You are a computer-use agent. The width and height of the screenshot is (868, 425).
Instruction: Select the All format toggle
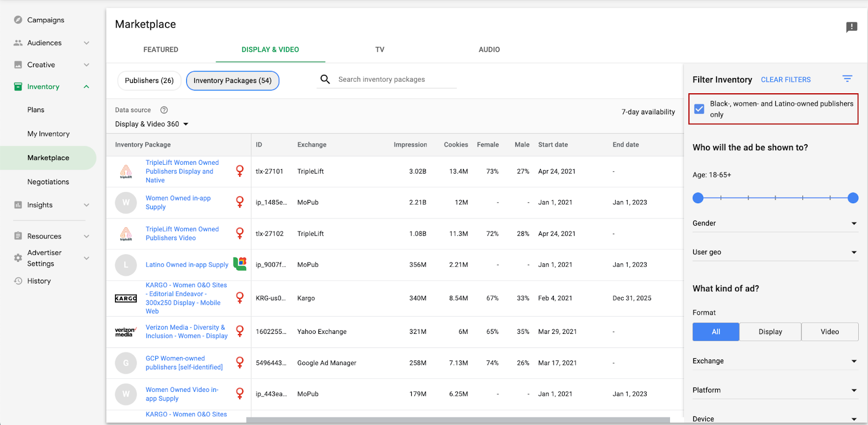[x=716, y=332]
